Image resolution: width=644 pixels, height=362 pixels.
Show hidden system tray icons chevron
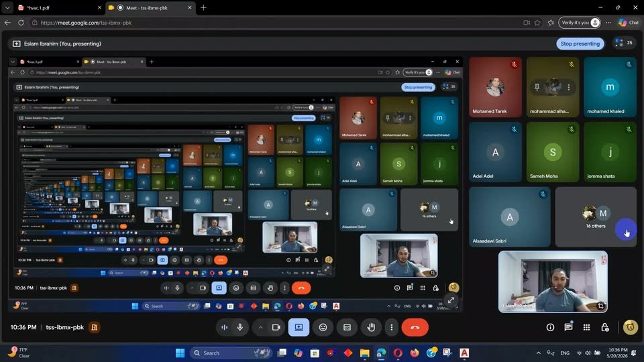[x=539, y=353]
